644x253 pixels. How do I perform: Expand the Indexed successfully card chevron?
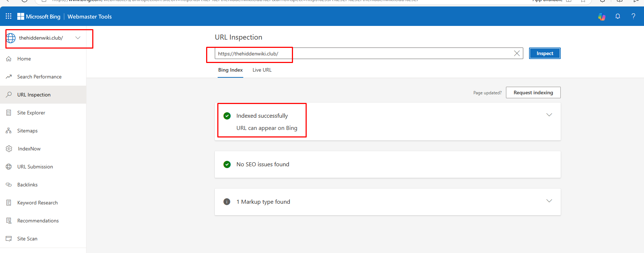(x=549, y=115)
